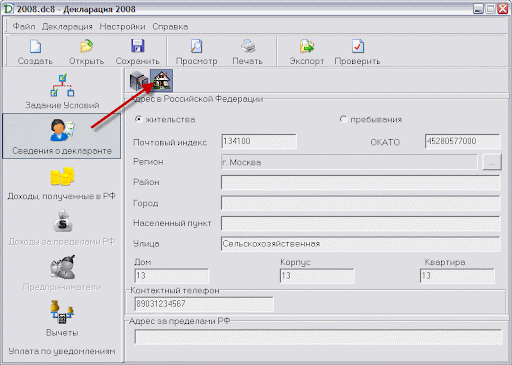Click the Регион field showing г. Москва
This screenshot has height=365, width=512.
349,162
